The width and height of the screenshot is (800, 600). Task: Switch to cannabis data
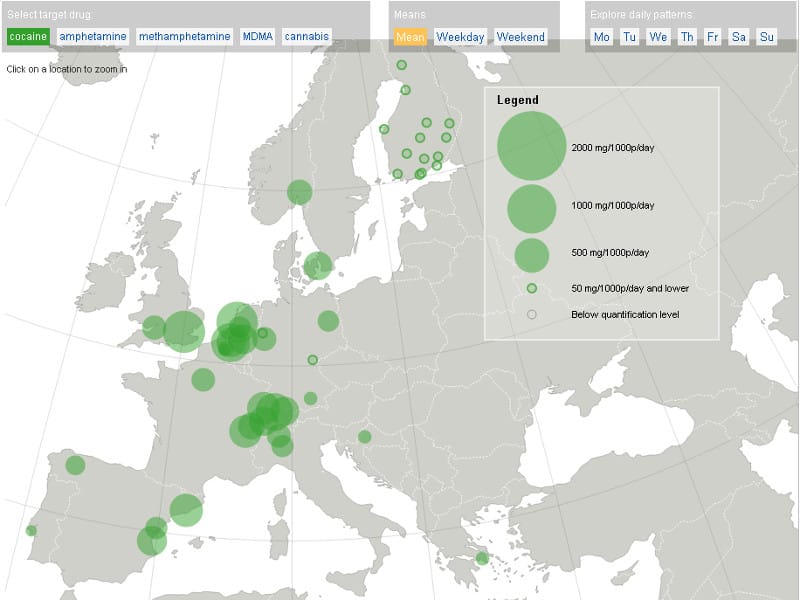click(x=306, y=37)
